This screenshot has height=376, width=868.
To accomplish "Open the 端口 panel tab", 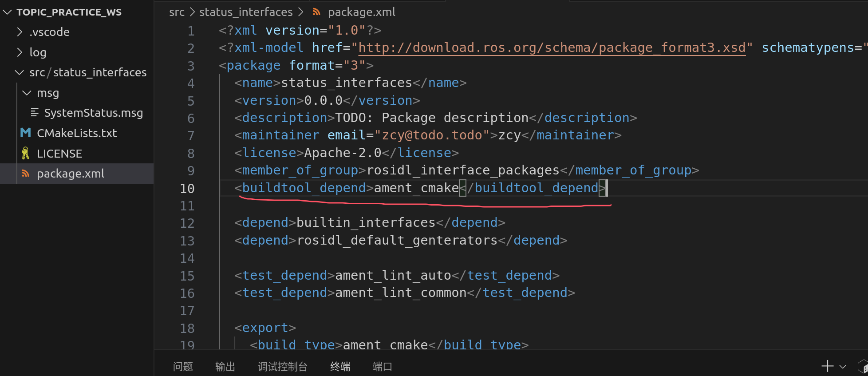I will (x=382, y=366).
